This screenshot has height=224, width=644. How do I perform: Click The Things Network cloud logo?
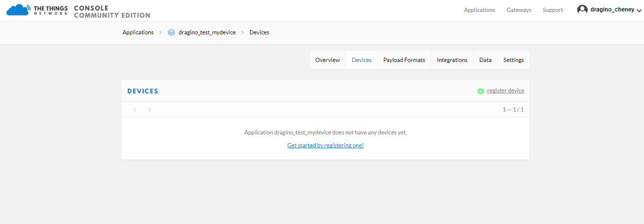tap(18, 10)
